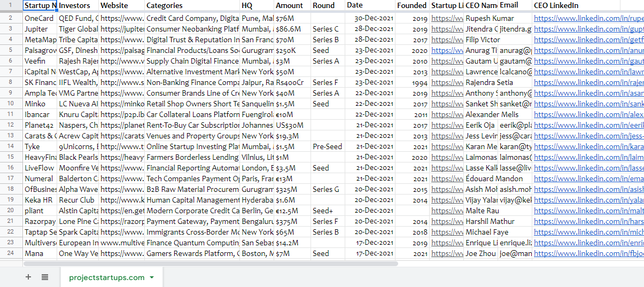
Task: Select the Date header cell
Action: coord(370,5)
